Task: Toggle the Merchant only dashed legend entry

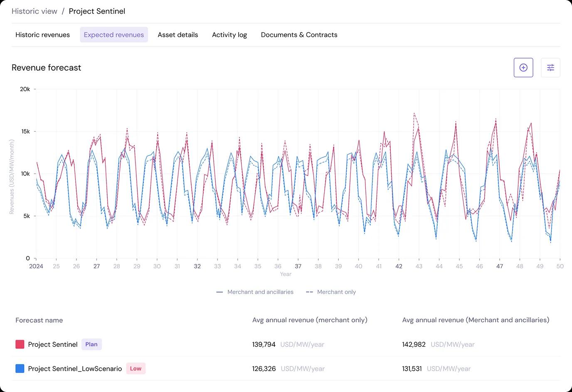Action: [x=331, y=292]
